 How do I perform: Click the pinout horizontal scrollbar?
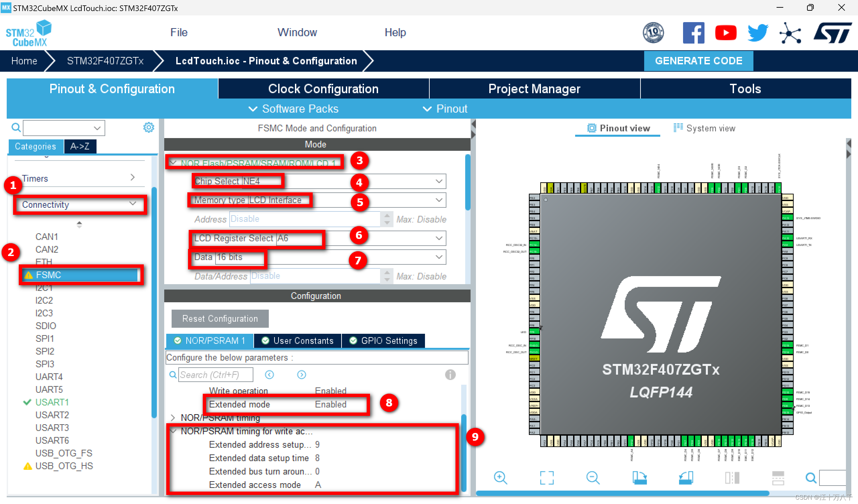(622, 493)
